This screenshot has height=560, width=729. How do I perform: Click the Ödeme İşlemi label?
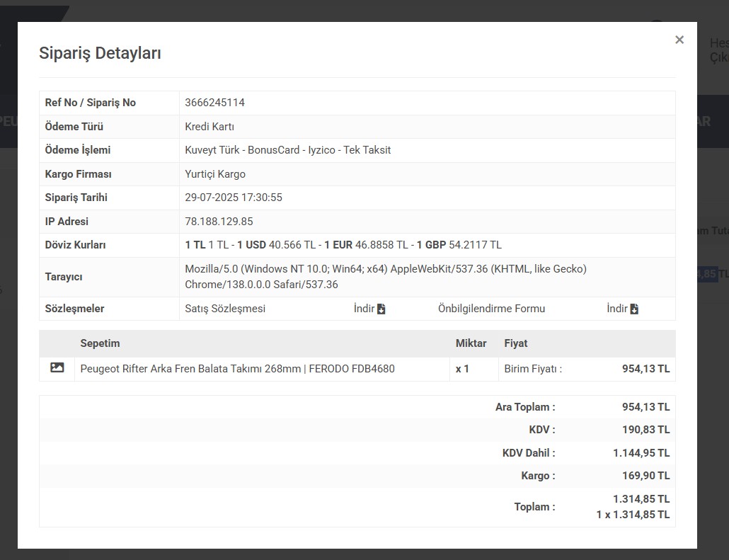click(78, 150)
